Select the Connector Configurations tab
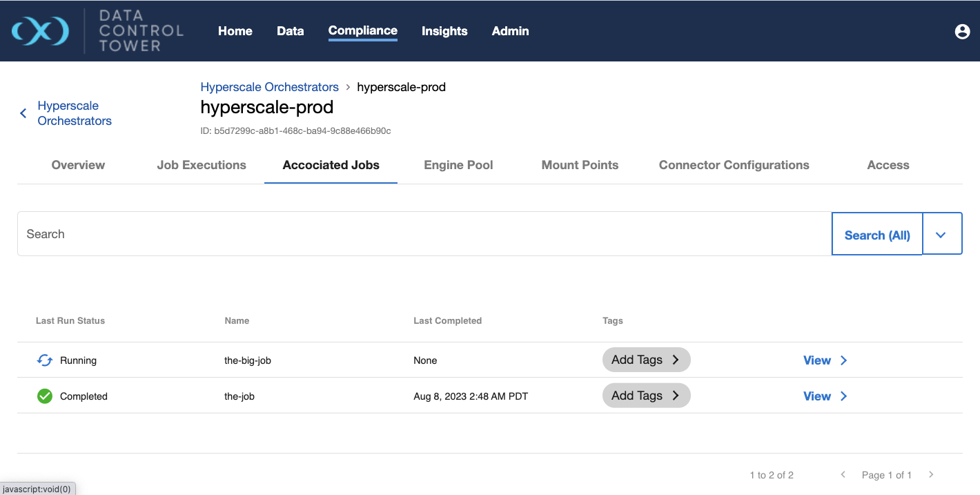 click(734, 165)
